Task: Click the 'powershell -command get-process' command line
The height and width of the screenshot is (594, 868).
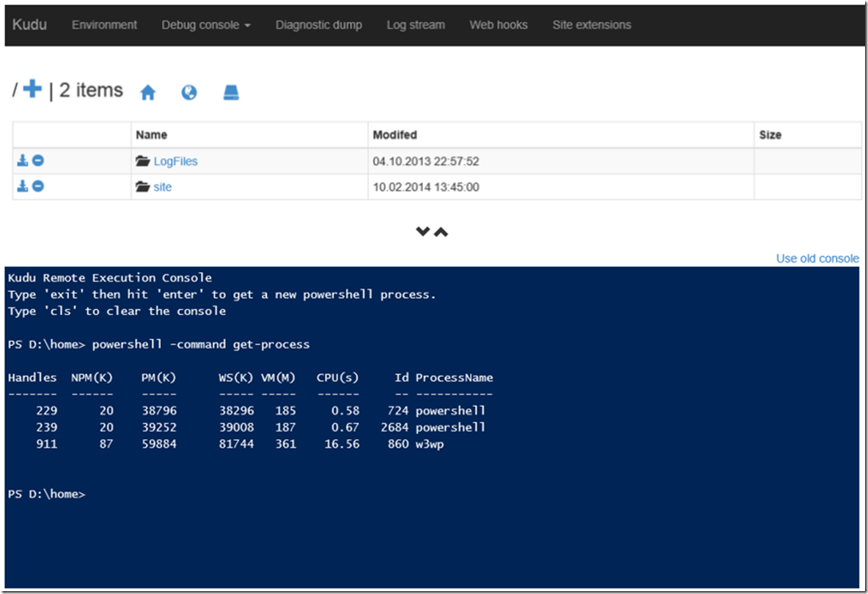Action: [x=200, y=345]
